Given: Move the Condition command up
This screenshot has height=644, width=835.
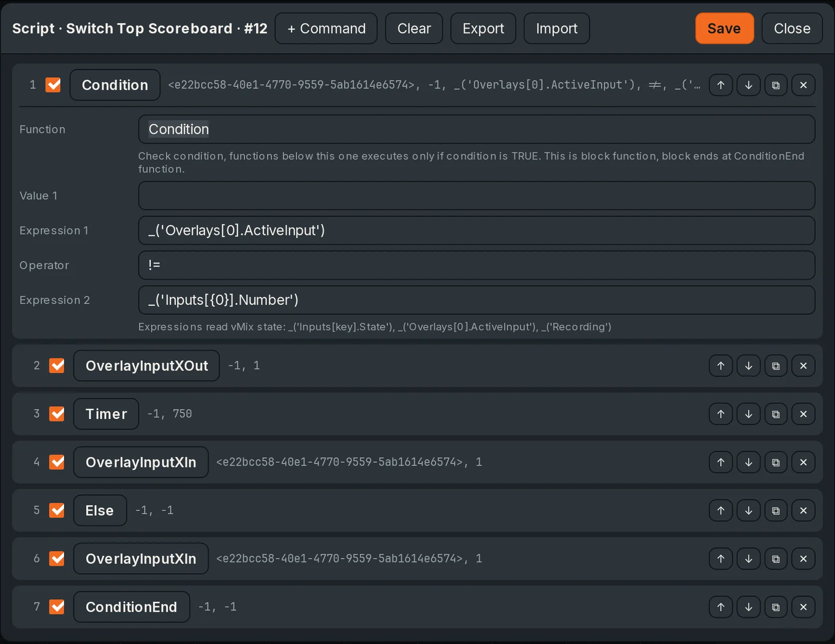Looking at the screenshot, I should point(721,85).
